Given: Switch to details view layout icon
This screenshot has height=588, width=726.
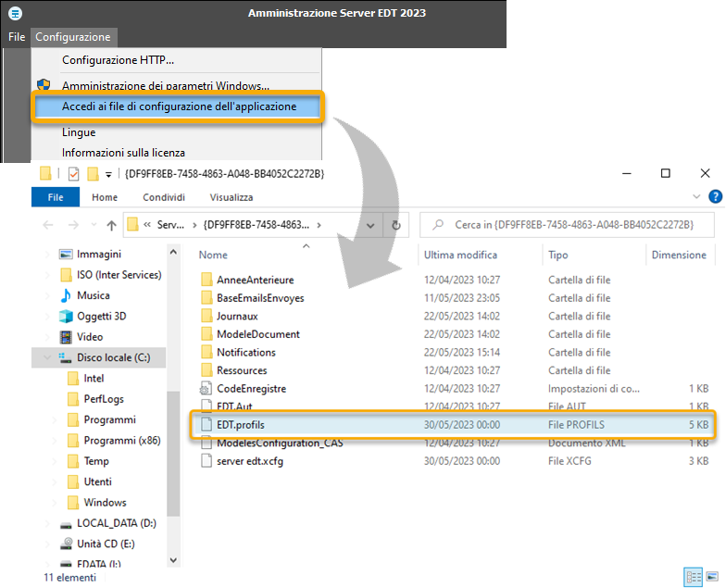Looking at the screenshot, I should click(x=693, y=577).
